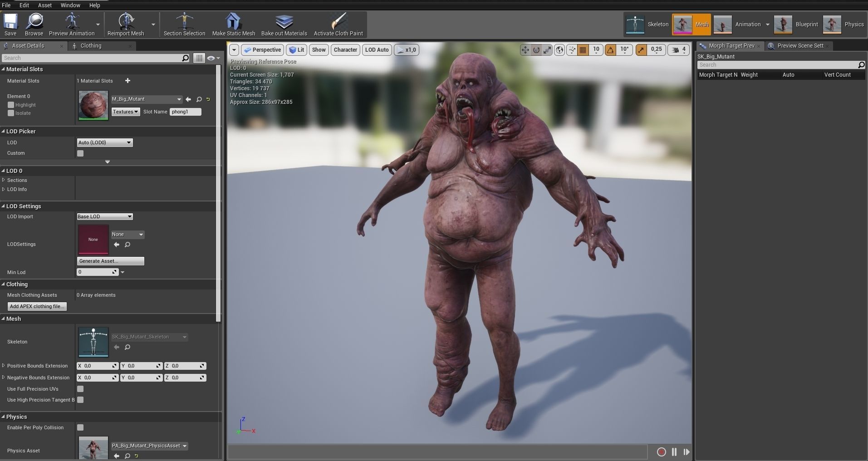Toggle world/local coordinate system globe
Image resolution: width=868 pixels, height=461 pixels.
tap(559, 50)
